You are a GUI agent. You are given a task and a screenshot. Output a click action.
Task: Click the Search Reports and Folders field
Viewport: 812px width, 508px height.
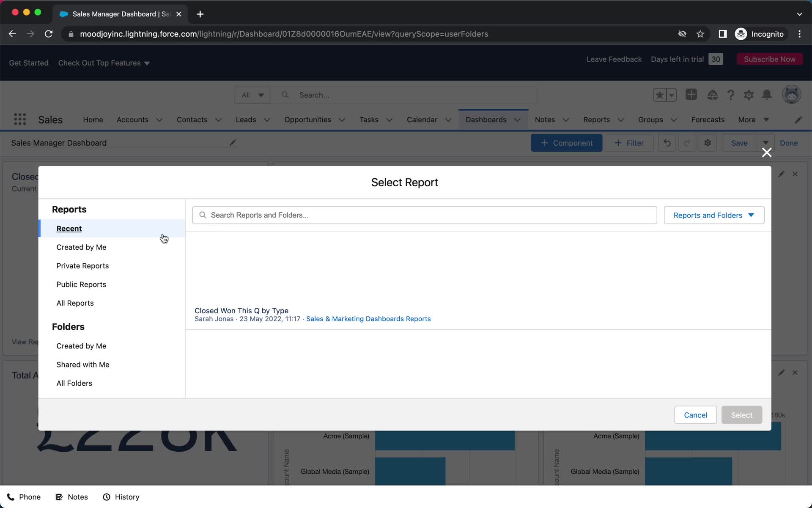[425, 215]
